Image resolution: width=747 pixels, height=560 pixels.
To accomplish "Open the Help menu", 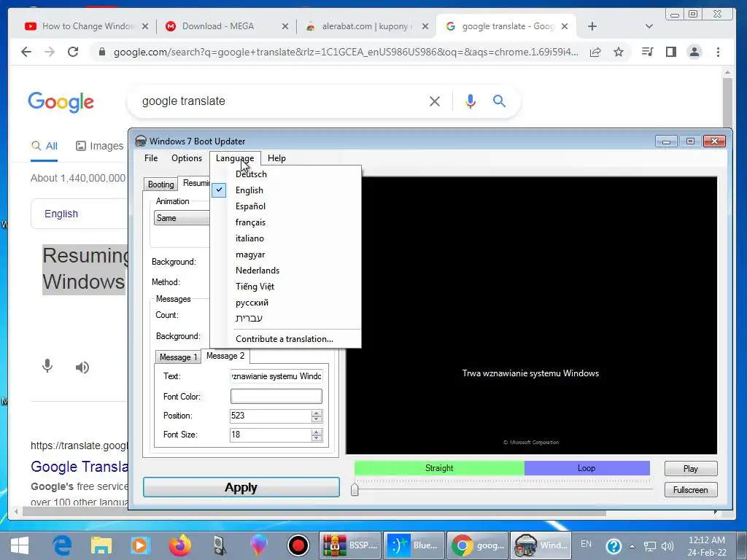I will [276, 158].
